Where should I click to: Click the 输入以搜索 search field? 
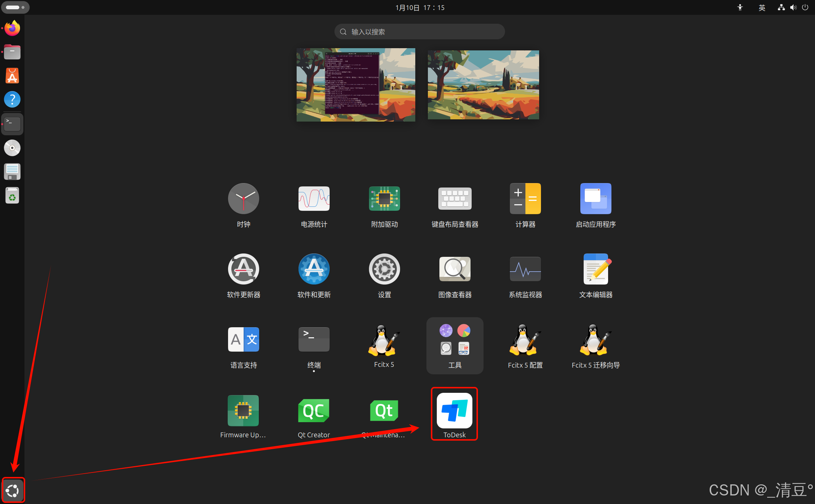pos(419,32)
